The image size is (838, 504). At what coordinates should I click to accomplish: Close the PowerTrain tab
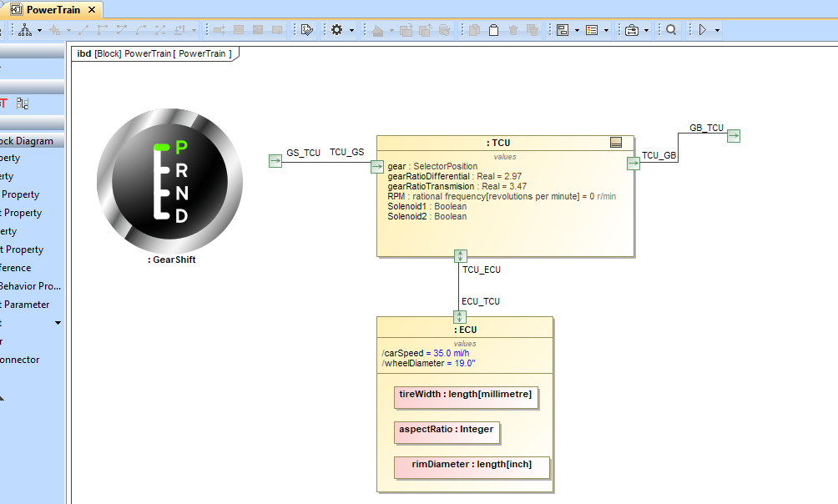(91, 10)
